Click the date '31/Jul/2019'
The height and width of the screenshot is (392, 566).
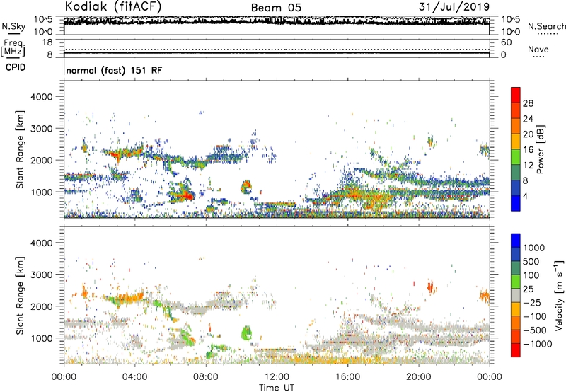454,6
